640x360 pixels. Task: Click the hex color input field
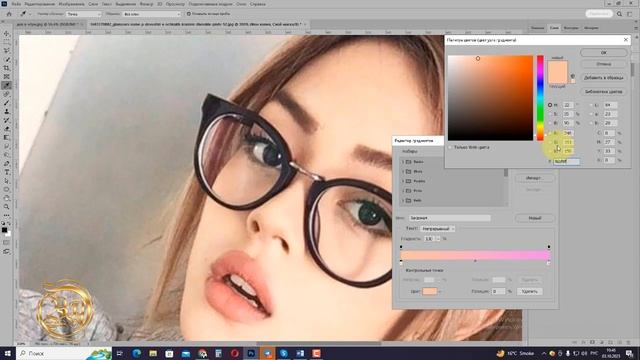pos(566,161)
